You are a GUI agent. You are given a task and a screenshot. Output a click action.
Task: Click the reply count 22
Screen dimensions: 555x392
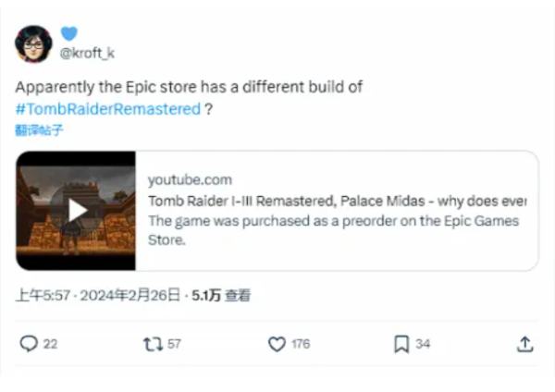pos(50,344)
